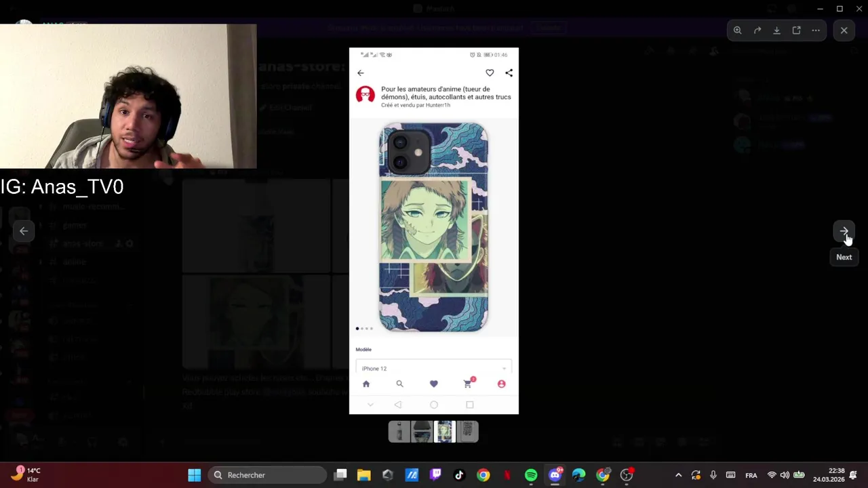Click the product title 'Pour les amateurs d'anime'
Image resolution: width=868 pixels, height=488 pixels.
pos(446,93)
